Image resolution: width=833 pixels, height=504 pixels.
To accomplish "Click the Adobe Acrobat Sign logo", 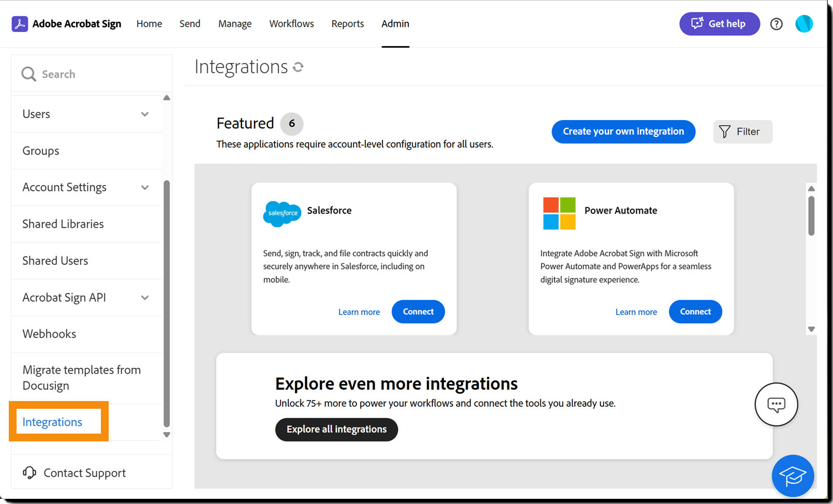I will pyautogui.click(x=20, y=23).
